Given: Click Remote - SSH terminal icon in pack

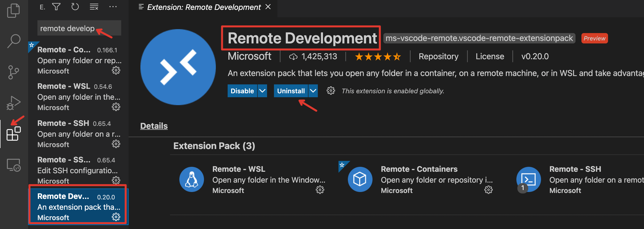Looking at the screenshot, I should [528, 179].
